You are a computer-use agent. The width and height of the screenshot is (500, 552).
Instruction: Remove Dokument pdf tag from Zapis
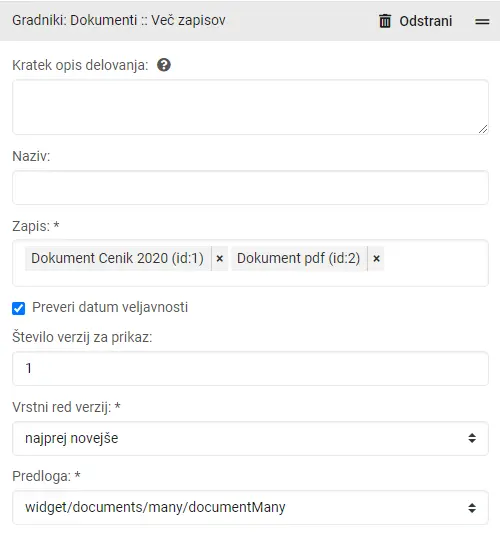coord(376,258)
